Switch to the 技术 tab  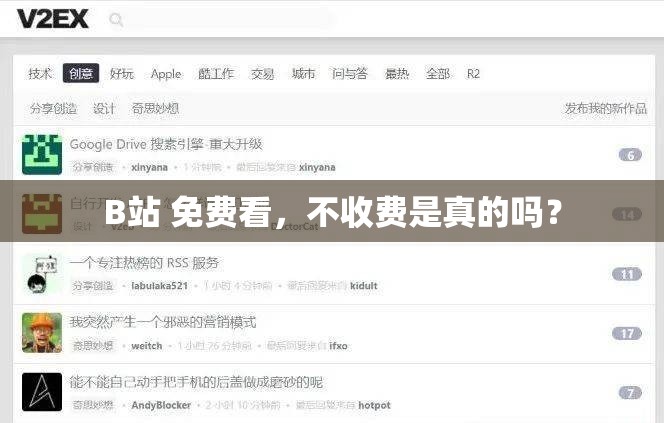click(x=40, y=73)
